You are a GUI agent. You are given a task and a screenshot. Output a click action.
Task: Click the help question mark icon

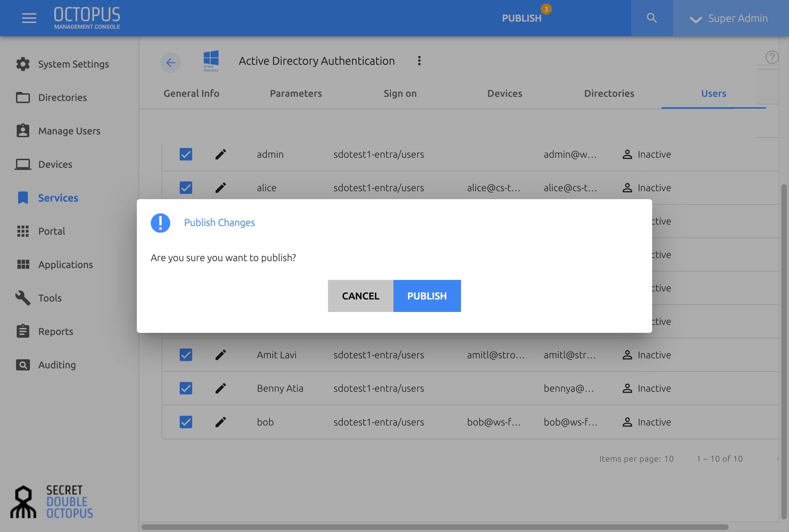pos(772,57)
